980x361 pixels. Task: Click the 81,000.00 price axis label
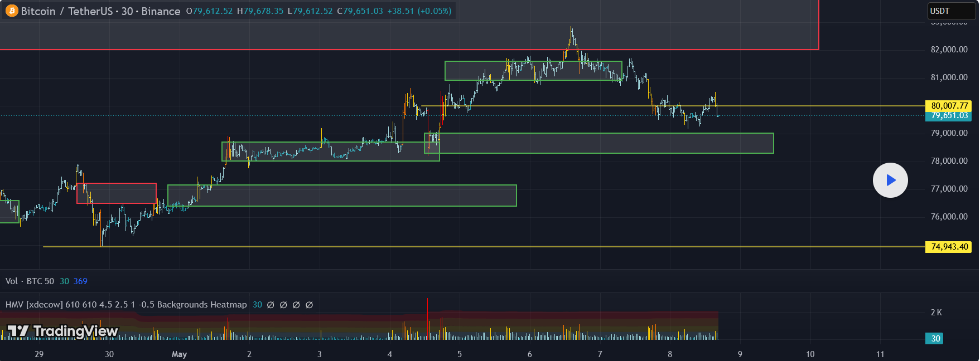coord(949,77)
